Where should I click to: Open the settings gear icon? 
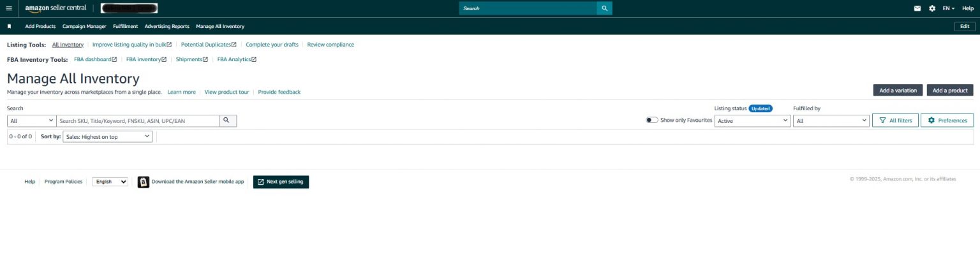coord(932,8)
